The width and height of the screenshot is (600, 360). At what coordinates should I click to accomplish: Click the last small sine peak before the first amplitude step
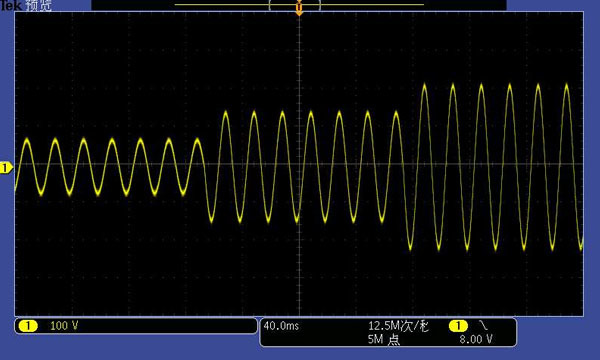pos(197,141)
